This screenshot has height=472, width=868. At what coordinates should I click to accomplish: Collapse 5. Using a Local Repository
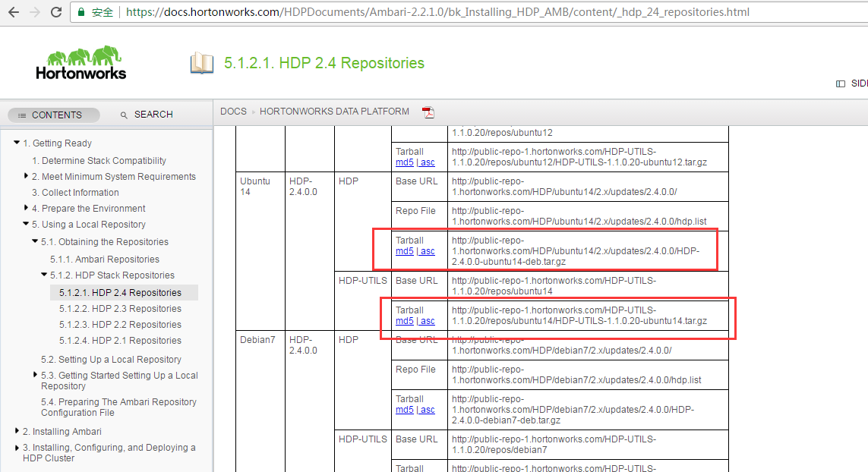coord(26,224)
